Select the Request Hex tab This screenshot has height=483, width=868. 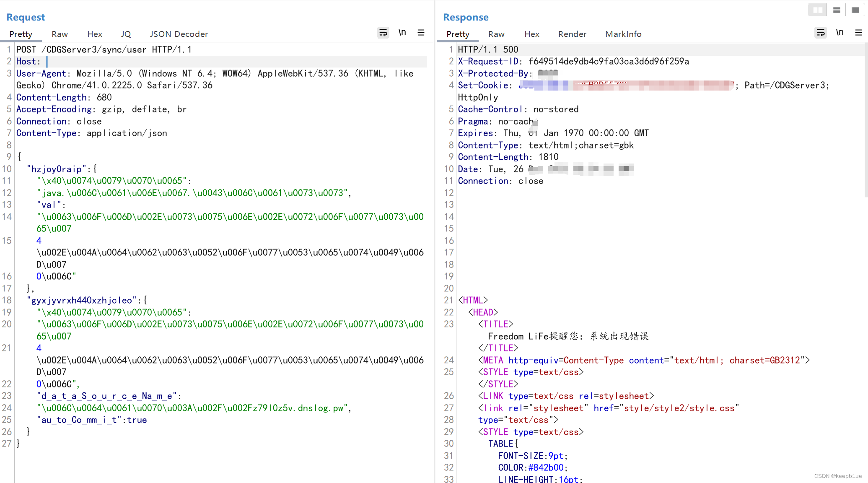(x=95, y=34)
